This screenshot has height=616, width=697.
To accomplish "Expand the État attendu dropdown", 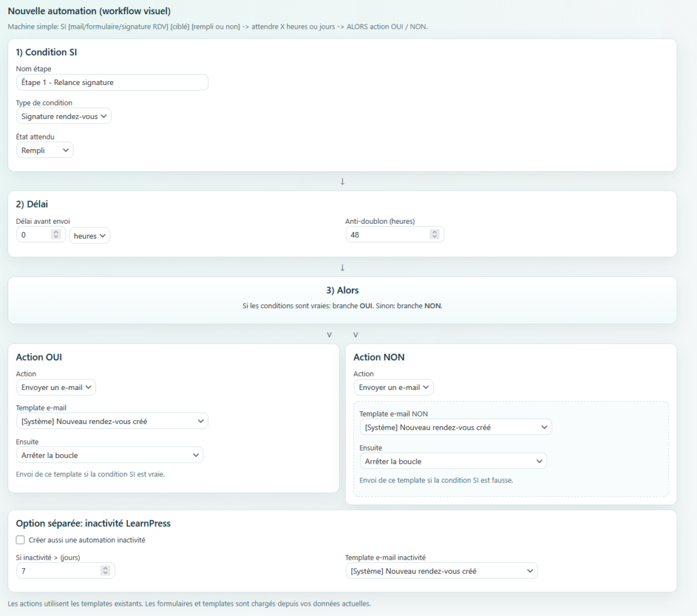I will pos(44,150).
